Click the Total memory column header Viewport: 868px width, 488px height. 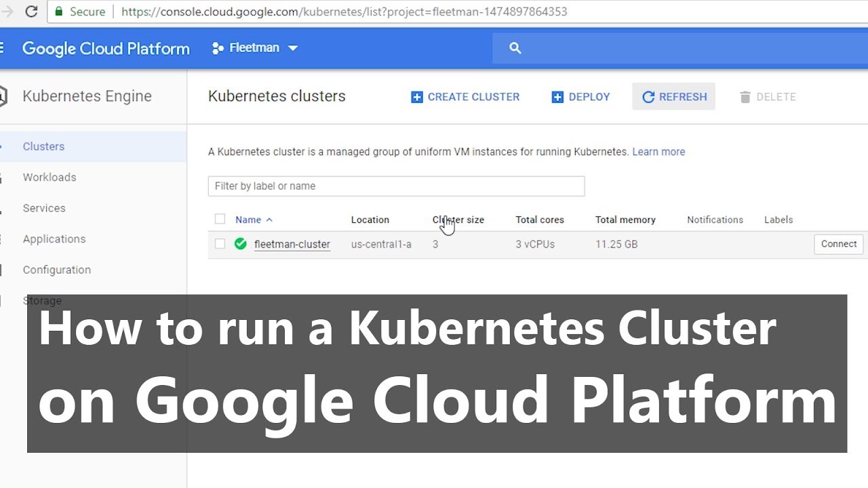[625, 220]
